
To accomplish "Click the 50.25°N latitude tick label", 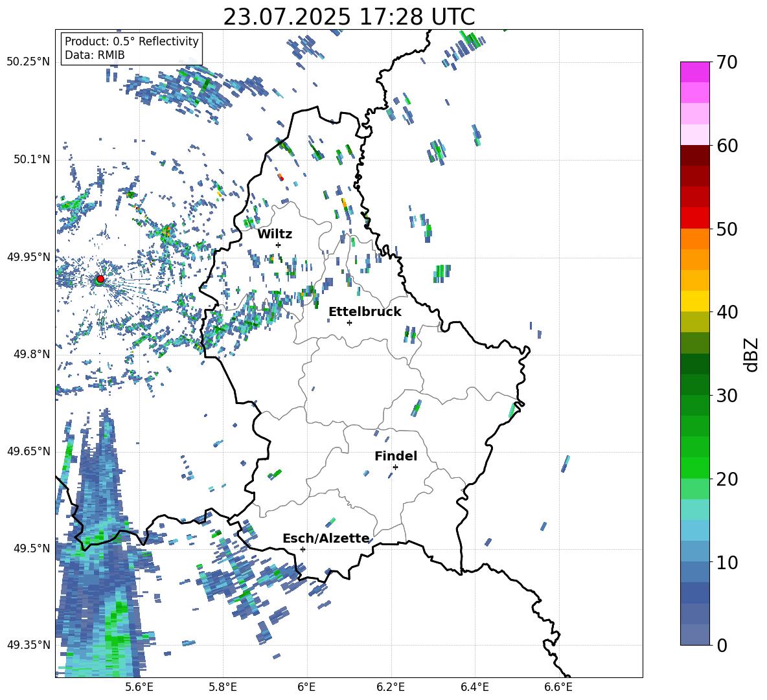I will pyautogui.click(x=29, y=62).
